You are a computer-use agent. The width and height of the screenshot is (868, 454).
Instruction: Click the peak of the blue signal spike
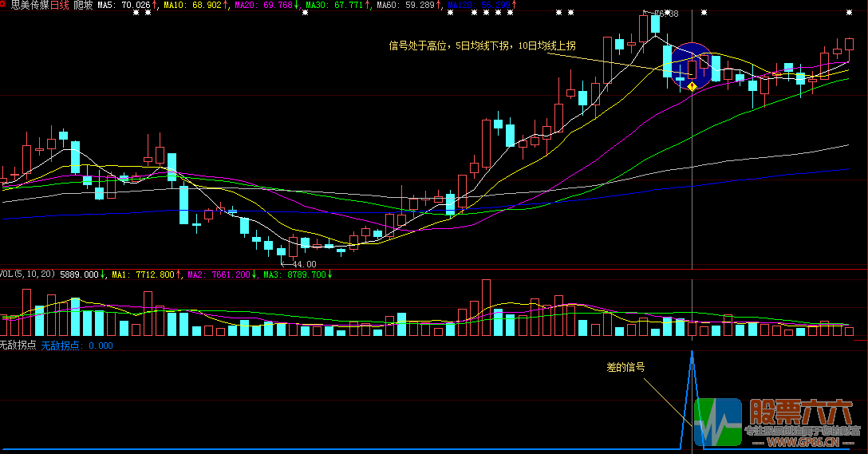[692, 352]
